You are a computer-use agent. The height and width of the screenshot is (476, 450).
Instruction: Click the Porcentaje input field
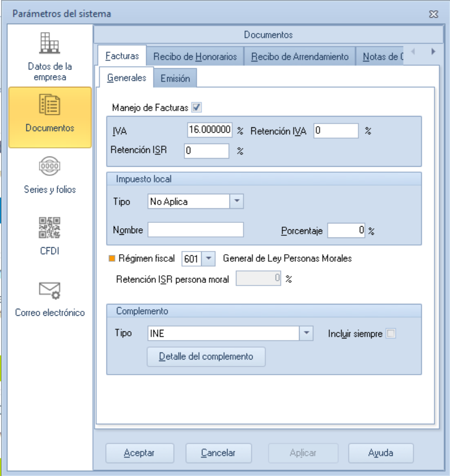[346, 230]
